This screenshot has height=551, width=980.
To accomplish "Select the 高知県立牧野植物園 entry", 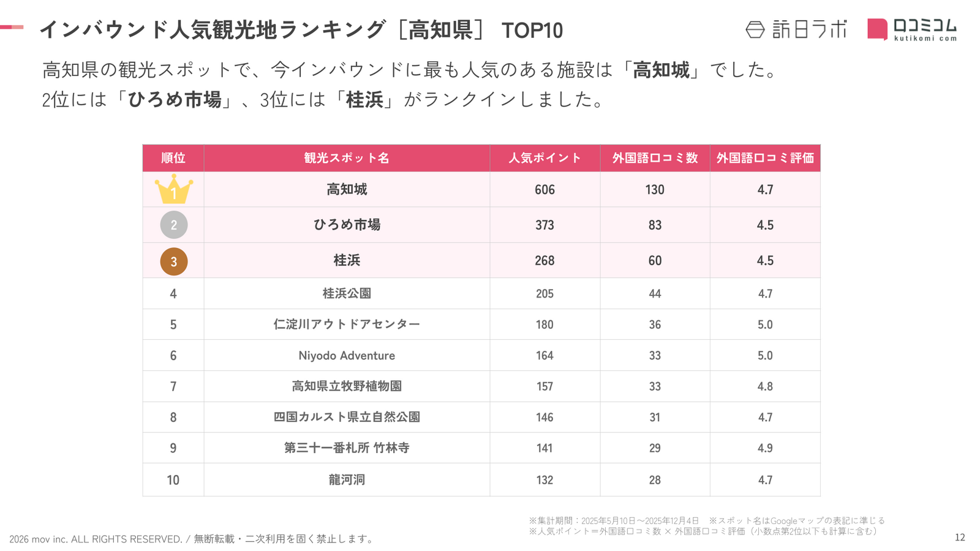I will 347,386.
